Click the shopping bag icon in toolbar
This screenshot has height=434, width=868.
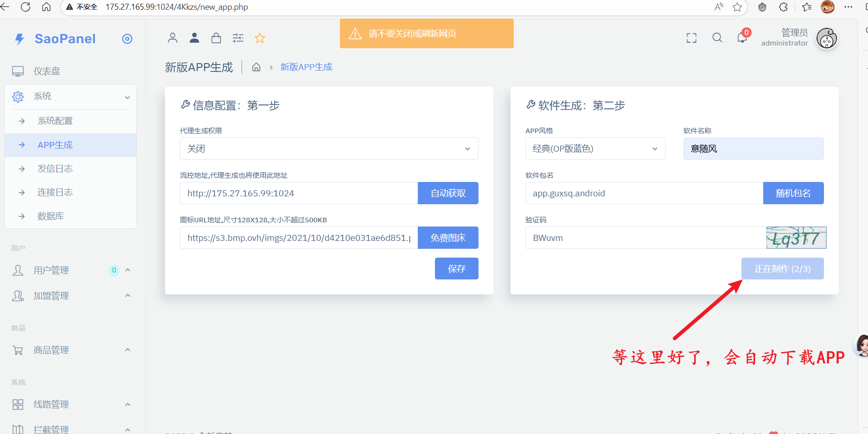(216, 38)
